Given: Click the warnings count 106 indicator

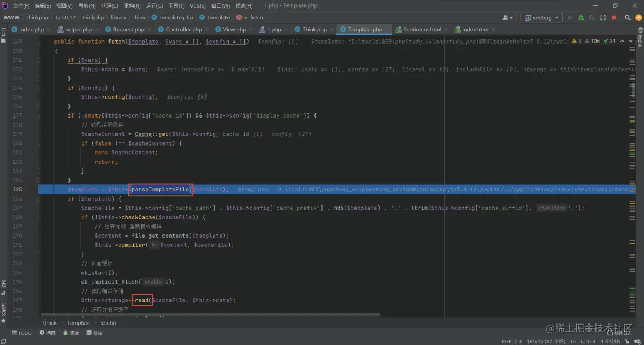Looking at the screenshot, I should click(x=592, y=41).
